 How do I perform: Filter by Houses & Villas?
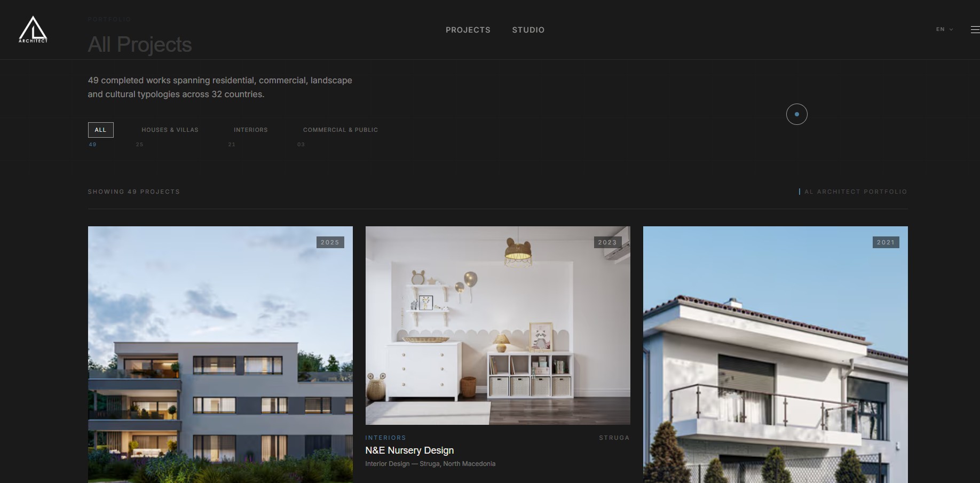tap(170, 130)
